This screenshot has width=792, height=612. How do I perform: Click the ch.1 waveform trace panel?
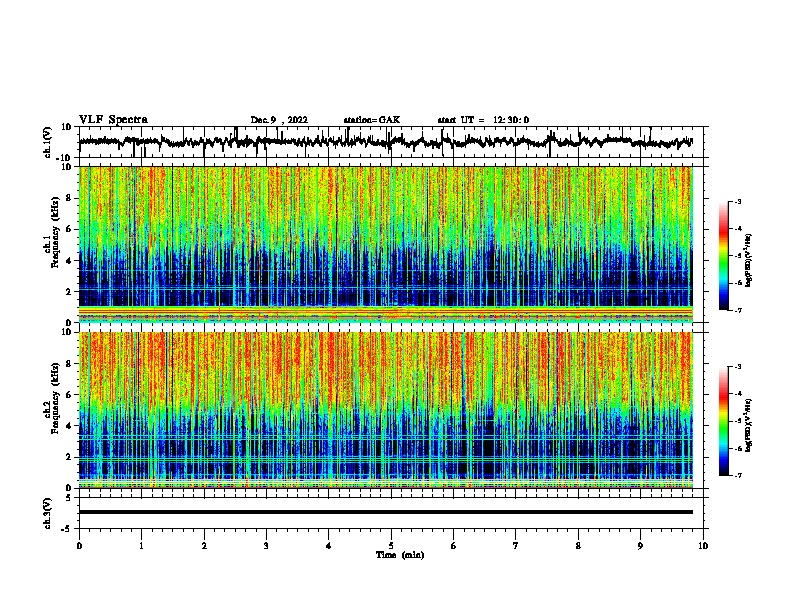[391, 142]
